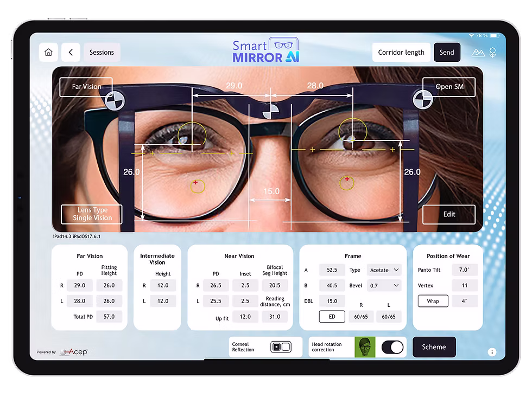Edit Far Vision R PD 29.0 field
The width and height of the screenshot is (532, 398).
[80, 285]
